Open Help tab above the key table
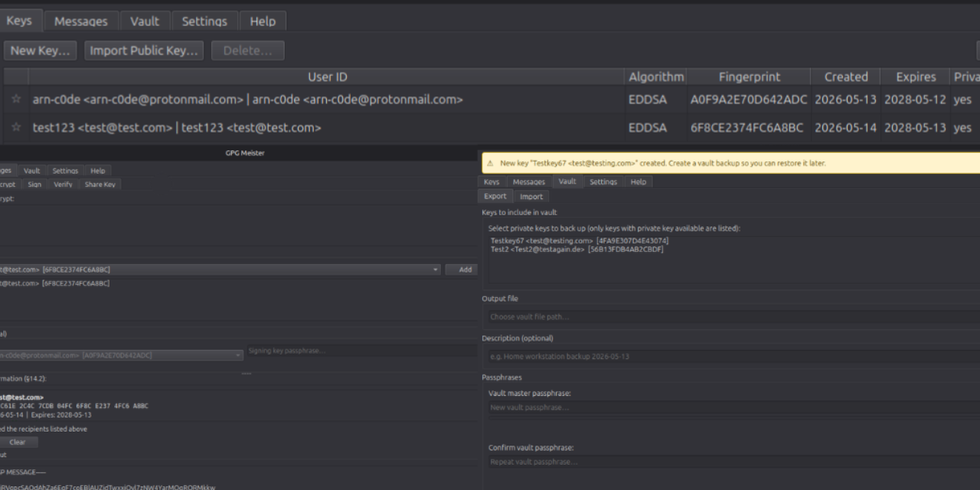This screenshot has height=490, width=980. pos(263,21)
